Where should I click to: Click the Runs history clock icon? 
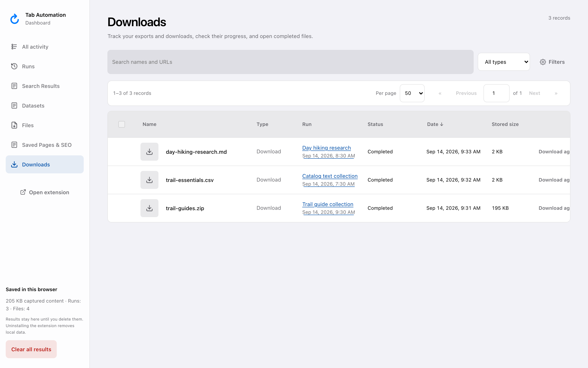click(x=14, y=66)
